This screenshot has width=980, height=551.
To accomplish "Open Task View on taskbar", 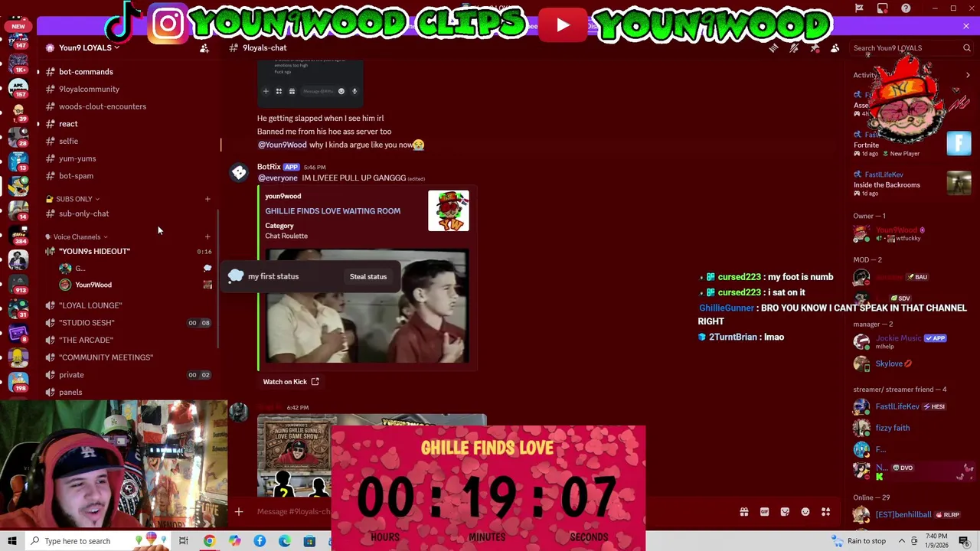I will tap(184, 541).
